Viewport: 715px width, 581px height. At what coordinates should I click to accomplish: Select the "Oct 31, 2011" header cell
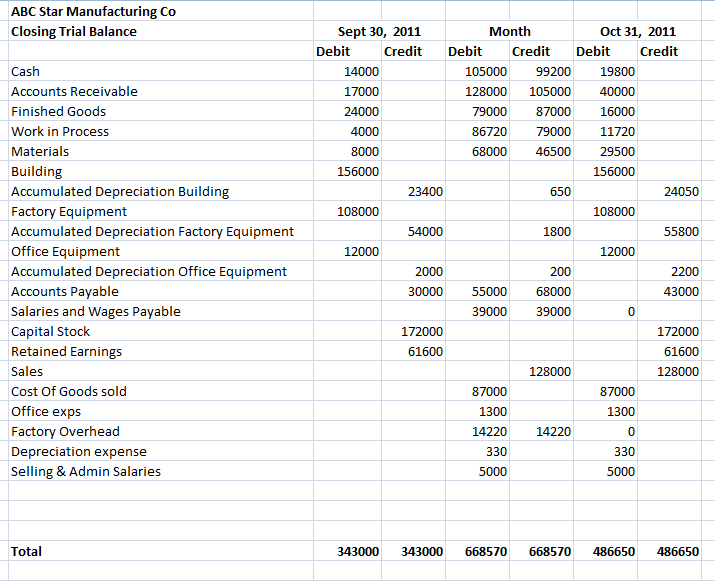tap(638, 31)
